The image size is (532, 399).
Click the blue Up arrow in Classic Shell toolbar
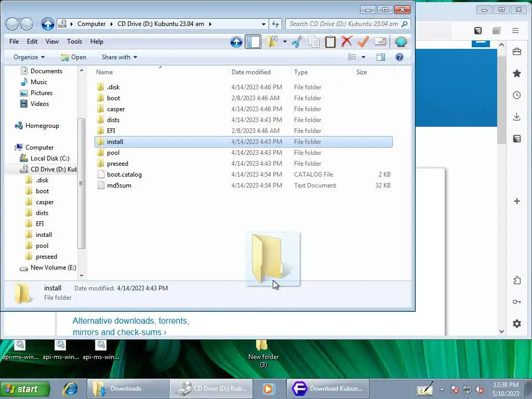coord(236,42)
